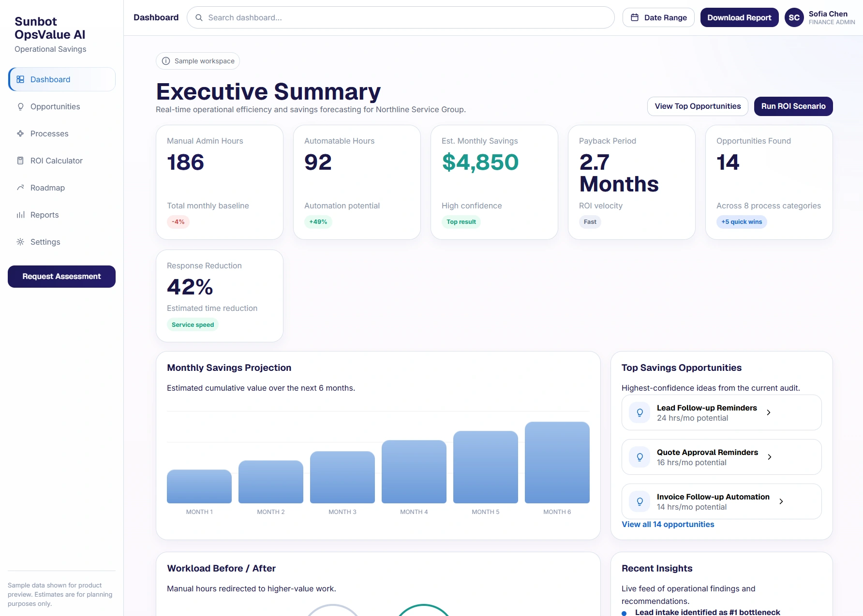Open Settings from the sidebar

(62, 242)
